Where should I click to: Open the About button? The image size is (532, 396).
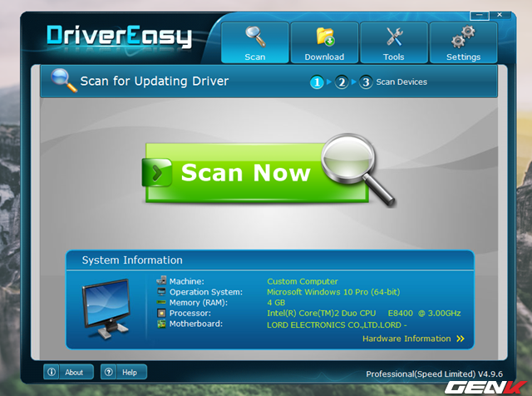[66, 373]
